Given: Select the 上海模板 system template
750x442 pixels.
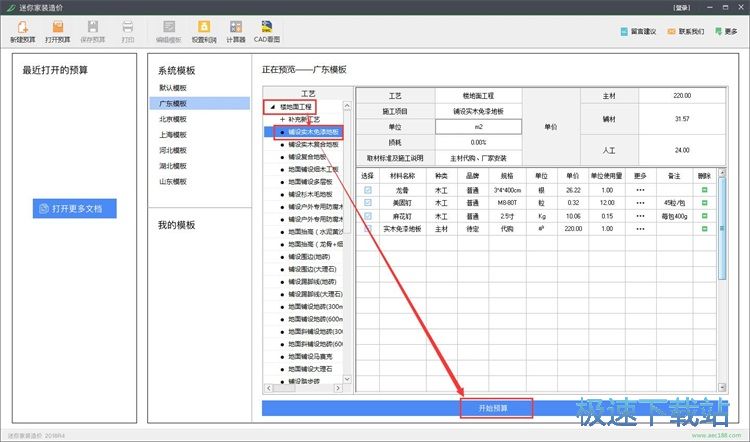Looking at the screenshot, I should tap(172, 135).
